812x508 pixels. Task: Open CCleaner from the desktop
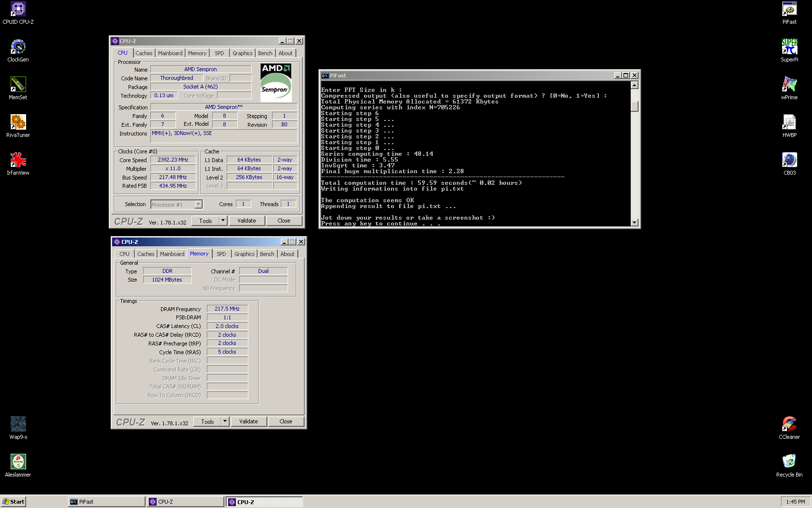tap(789, 428)
